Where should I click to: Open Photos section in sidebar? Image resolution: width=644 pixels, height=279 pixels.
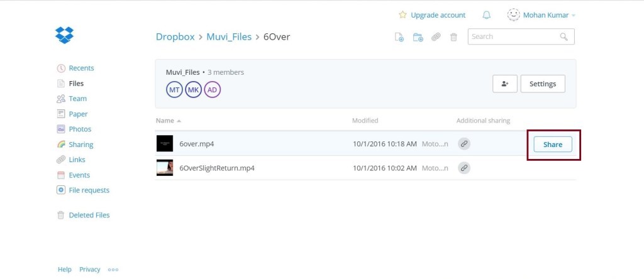tap(80, 129)
